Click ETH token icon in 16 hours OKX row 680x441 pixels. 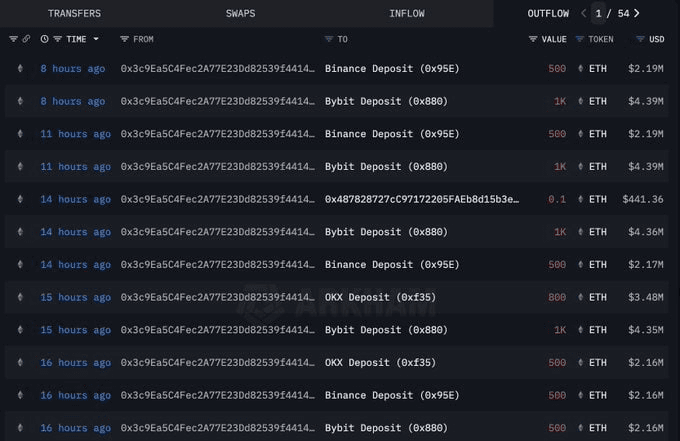tap(580, 363)
